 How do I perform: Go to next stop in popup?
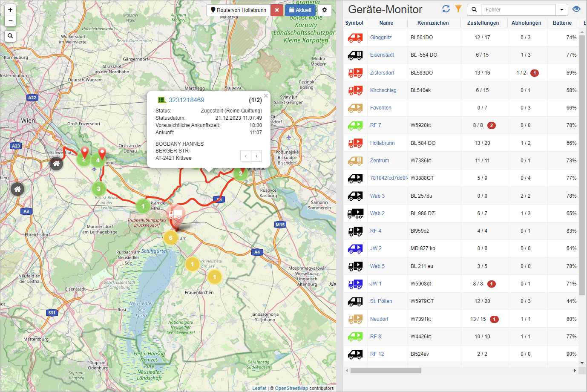[256, 156]
